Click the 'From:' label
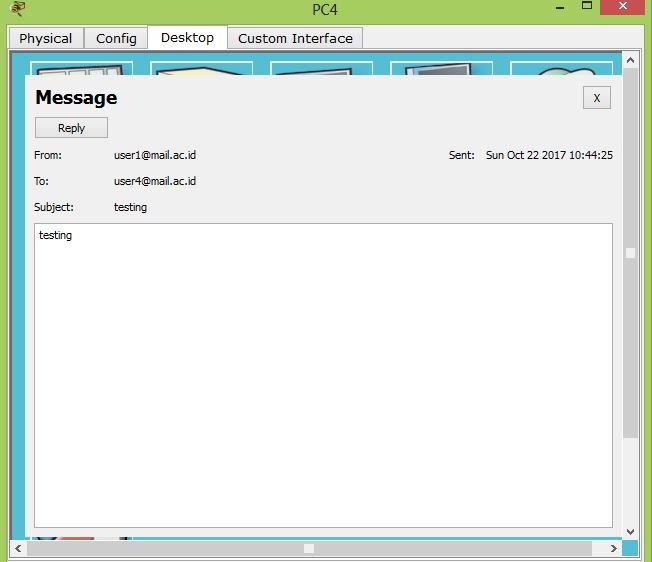Screen dimensions: 652x562 click(48, 155)
